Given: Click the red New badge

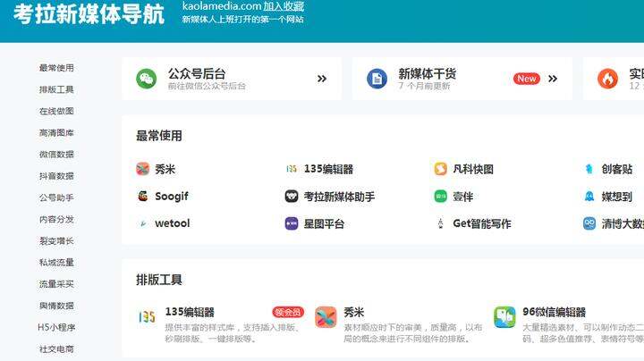Looking at the screenshot, I should point(527,79).
